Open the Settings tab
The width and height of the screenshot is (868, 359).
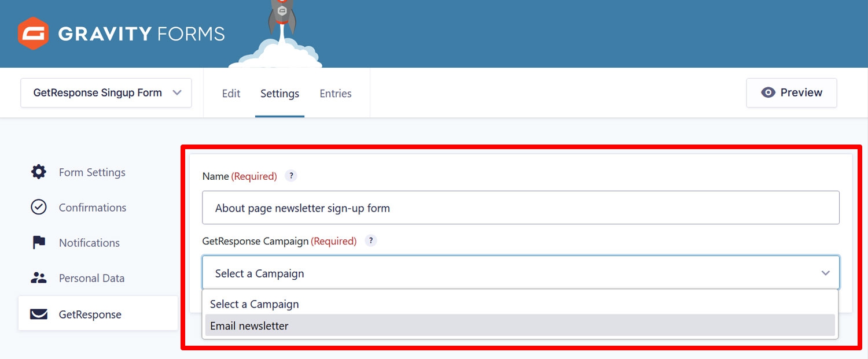point(279,93)
